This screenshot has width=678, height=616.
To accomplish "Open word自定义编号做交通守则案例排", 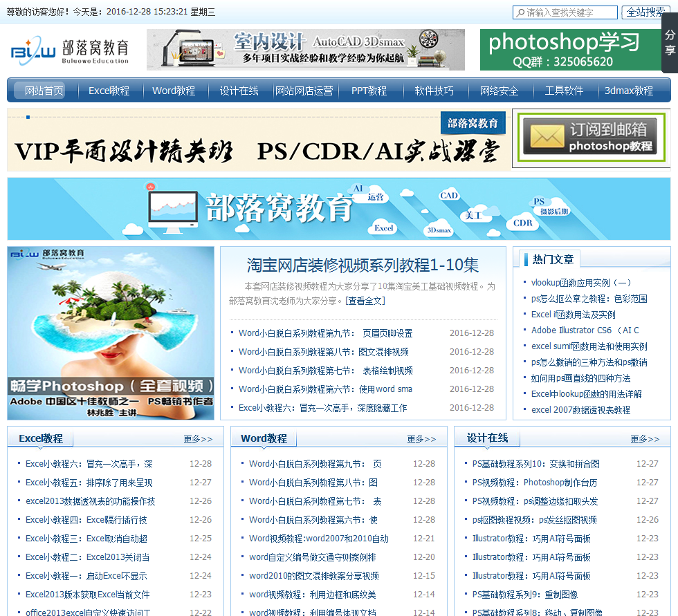I will point(312,557).
